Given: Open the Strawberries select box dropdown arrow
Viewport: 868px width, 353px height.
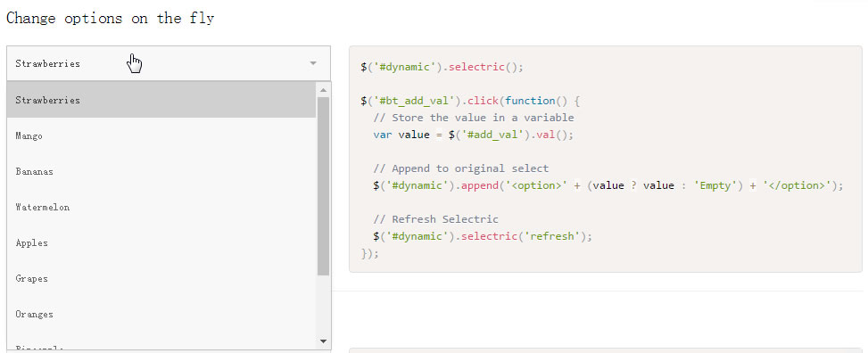Looking at the screenshot, I should coord(313,63).
